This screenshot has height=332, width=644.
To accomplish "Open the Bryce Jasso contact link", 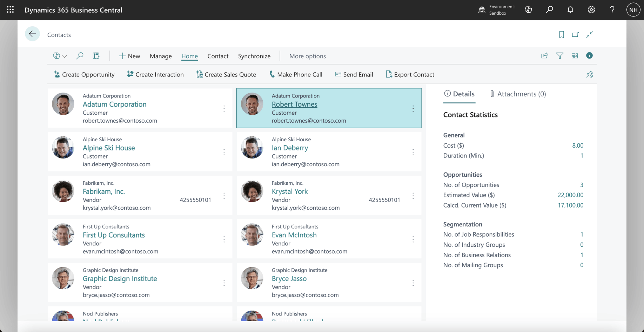I will tap(289, 279).
